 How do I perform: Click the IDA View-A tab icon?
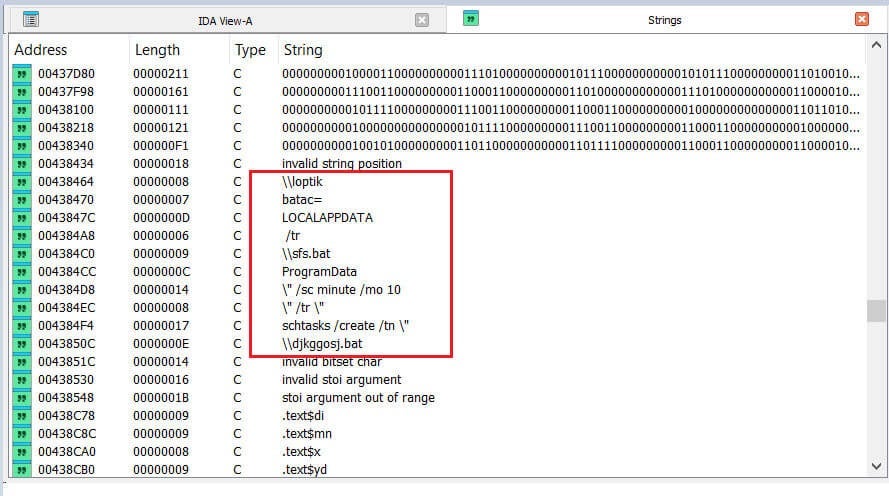click(30, 19)
